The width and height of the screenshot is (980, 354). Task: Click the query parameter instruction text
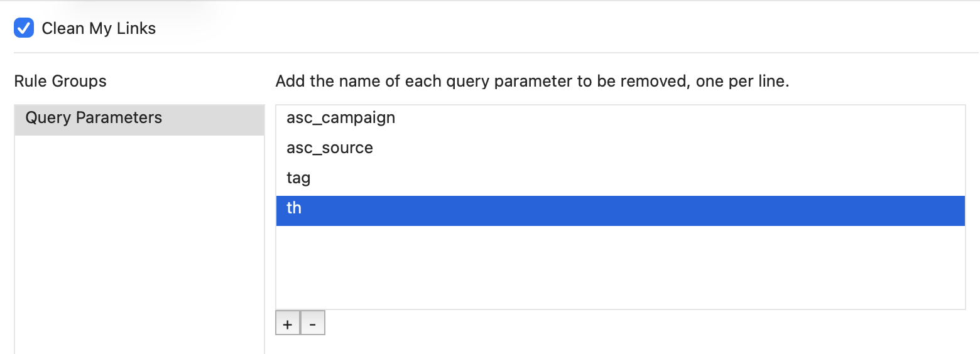point(532,81)
